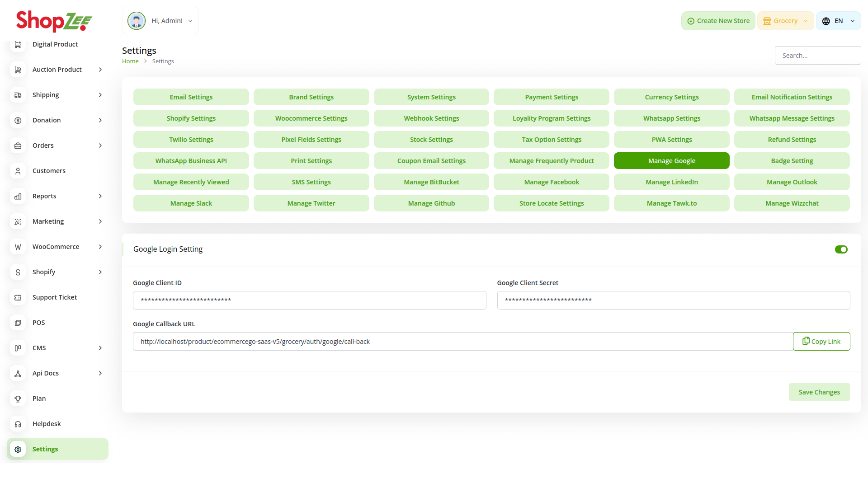This screenshot has height=488, width=868.
Task: Click the Plan trophy icon
Action: tap(18, 399)
